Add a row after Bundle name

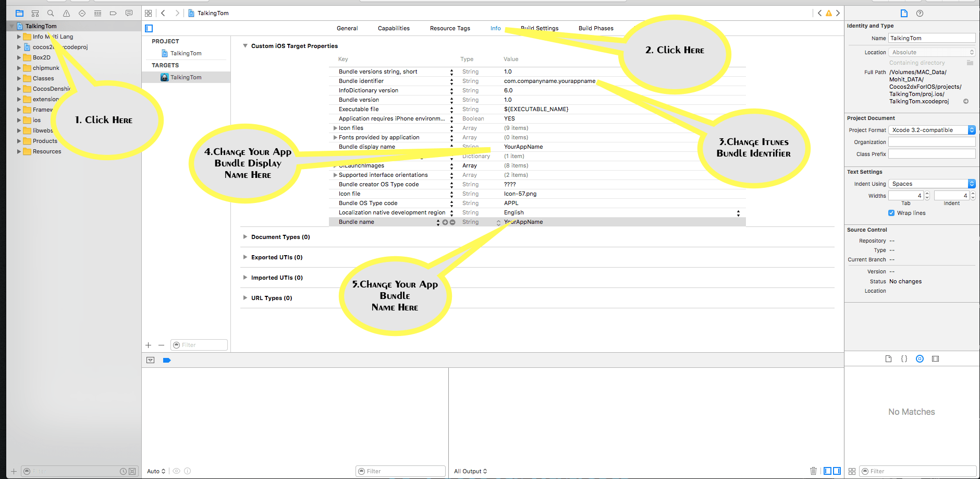(x=445, y=222)
